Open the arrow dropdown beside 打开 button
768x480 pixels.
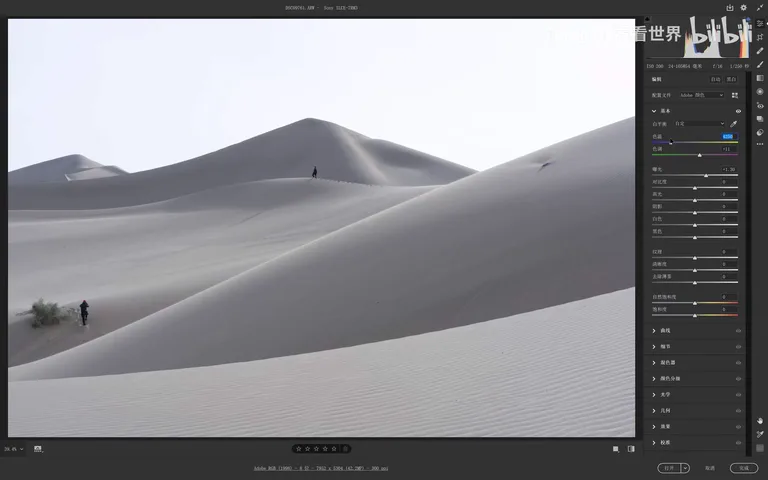point(685,468)
